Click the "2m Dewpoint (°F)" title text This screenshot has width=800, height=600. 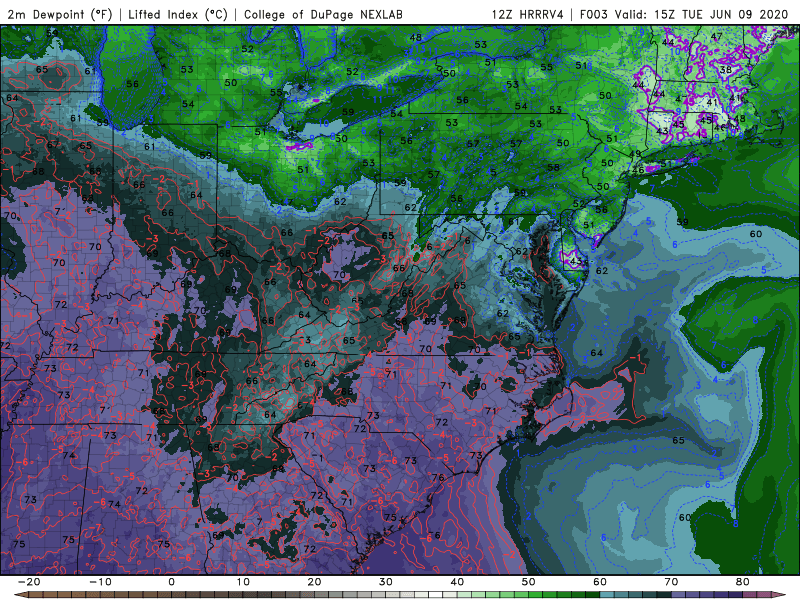[60, 15]
